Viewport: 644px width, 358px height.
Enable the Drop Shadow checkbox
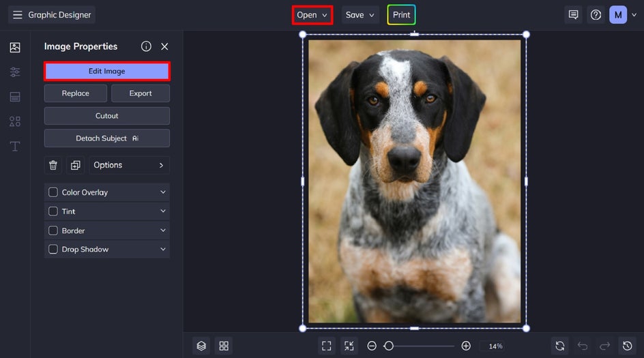pos(53,250)
